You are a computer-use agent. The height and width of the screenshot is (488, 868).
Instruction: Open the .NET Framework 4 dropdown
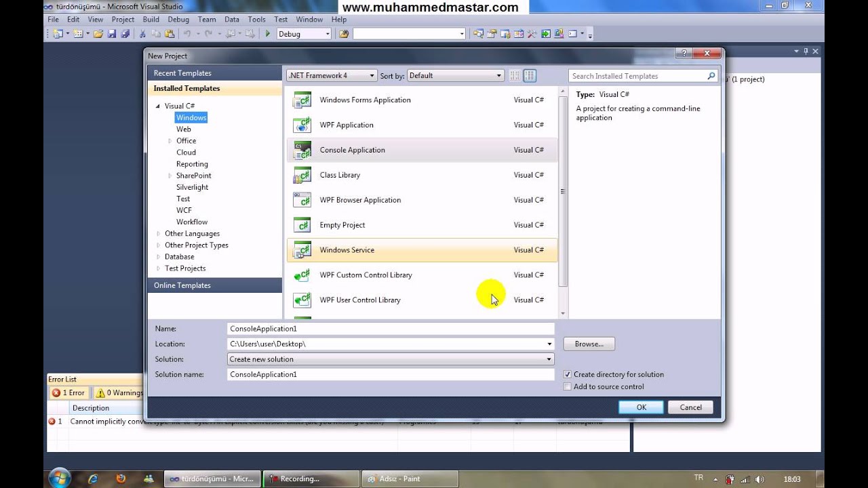(372, 76)
